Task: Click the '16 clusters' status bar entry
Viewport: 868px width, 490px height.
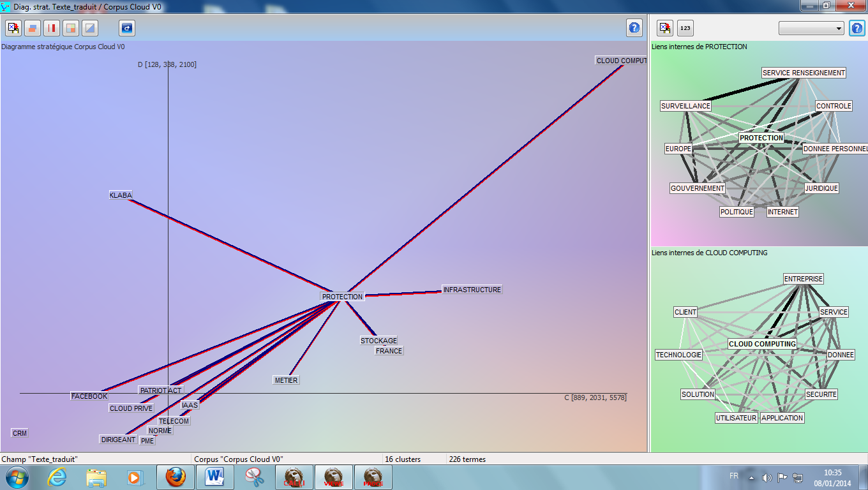Action: click(402, 459)
